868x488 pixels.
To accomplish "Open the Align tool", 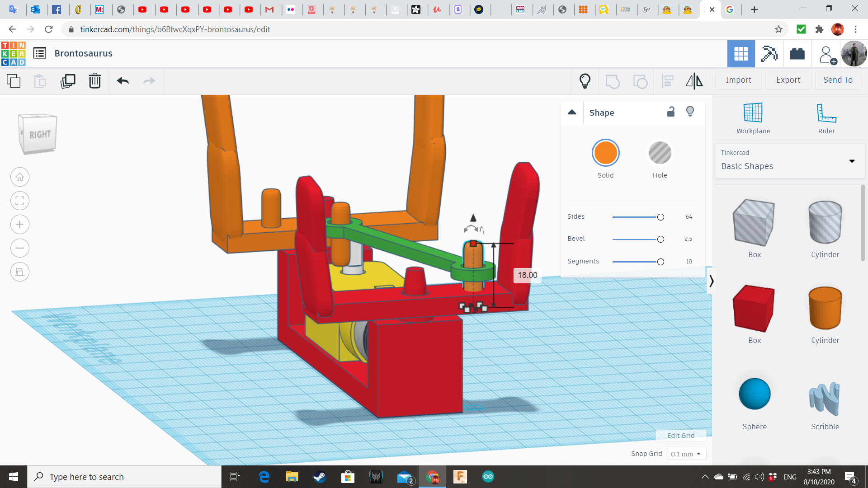I will (667, 81).
